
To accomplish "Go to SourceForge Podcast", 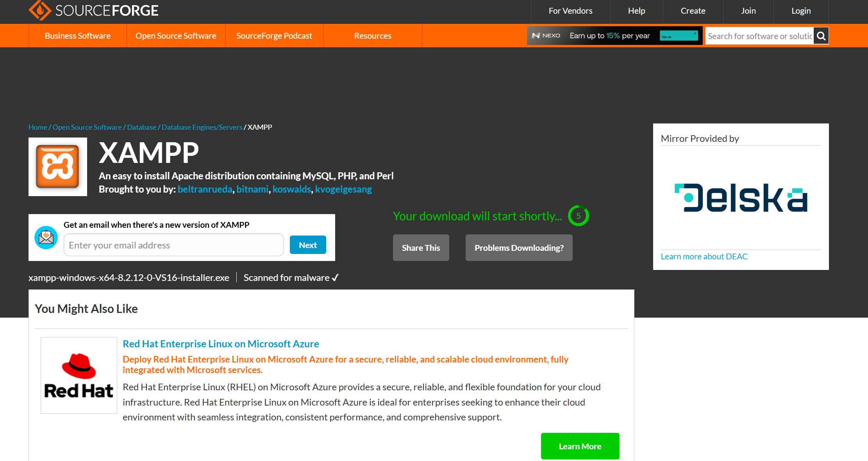I will [x=274, y=36].
